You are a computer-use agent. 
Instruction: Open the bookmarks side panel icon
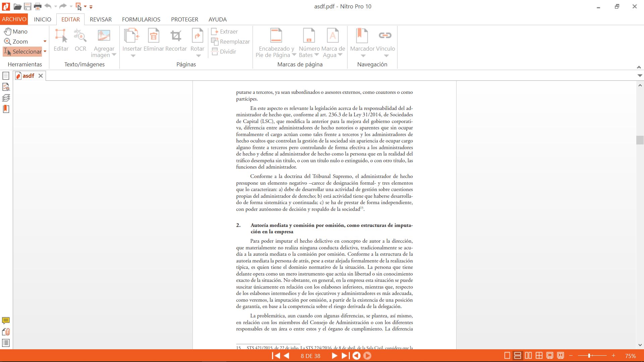click(6, 109)
